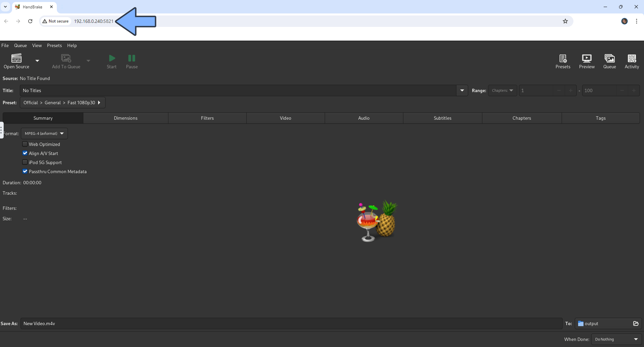Switch to the Audio tab

coord(364,118)
